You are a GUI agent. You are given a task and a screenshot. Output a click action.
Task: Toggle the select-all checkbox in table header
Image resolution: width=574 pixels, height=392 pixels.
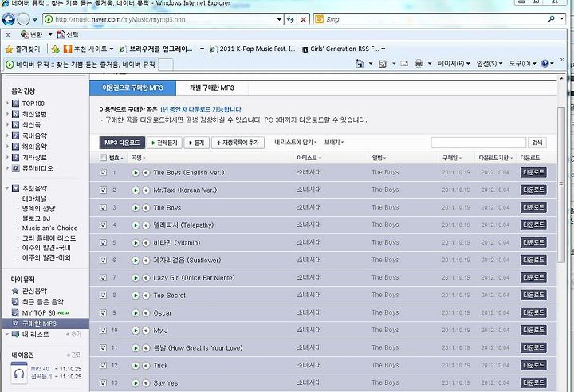103,158
